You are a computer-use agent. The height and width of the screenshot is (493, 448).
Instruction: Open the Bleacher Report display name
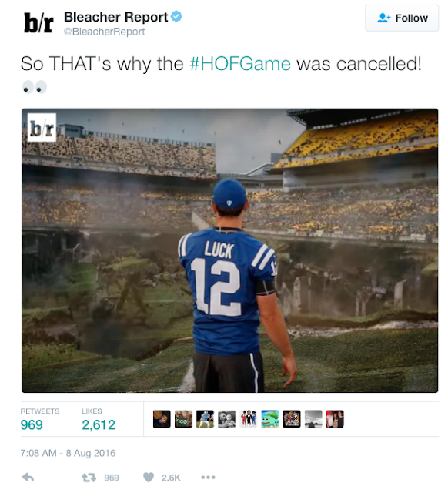[x=116, y=17]
